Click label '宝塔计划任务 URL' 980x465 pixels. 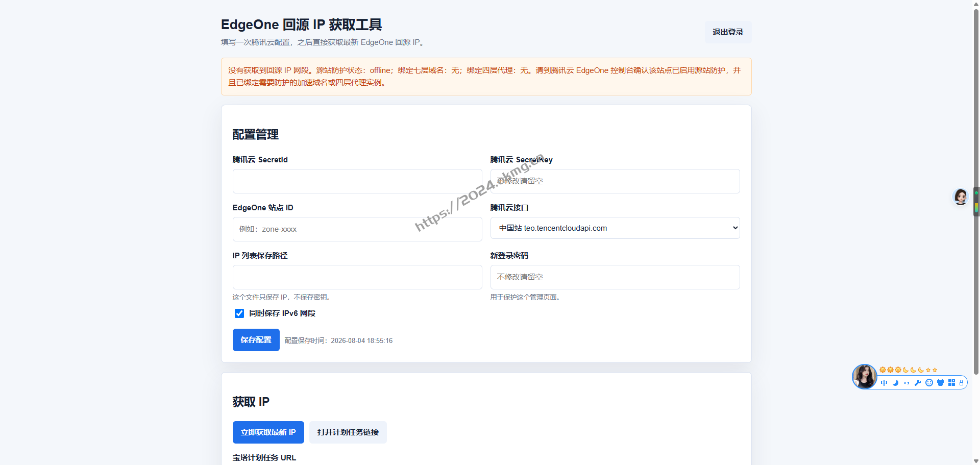point(264,458)
